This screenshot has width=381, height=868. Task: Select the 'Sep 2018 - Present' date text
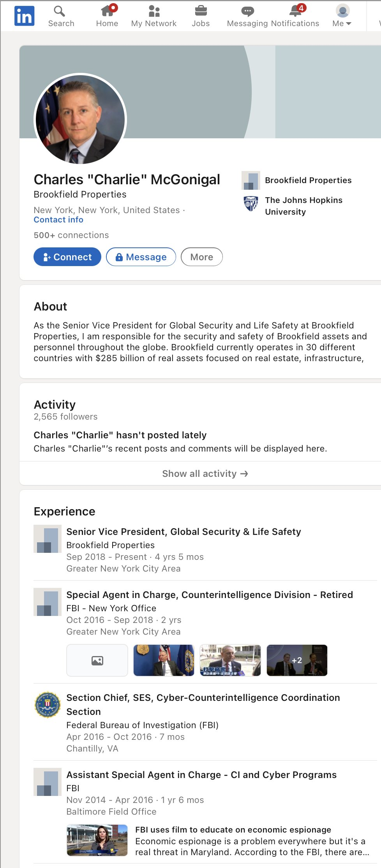pyautogui.click(x=106, y=557)
